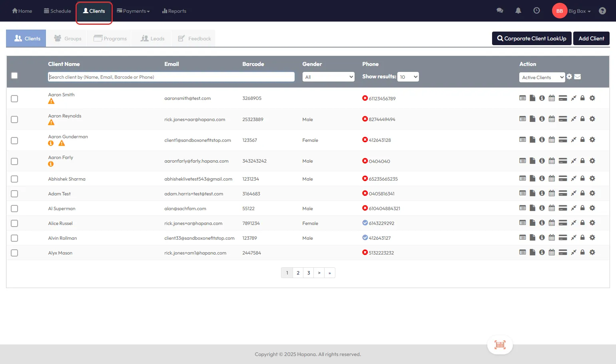Click the client search input field
616x364 pixels.
[171, 77]
